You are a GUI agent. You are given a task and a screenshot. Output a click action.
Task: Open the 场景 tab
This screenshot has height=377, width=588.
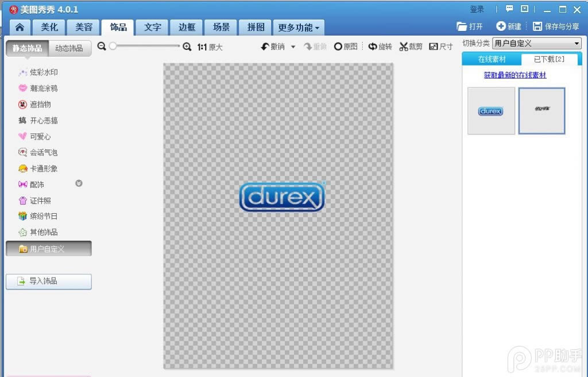coord(221,27)
